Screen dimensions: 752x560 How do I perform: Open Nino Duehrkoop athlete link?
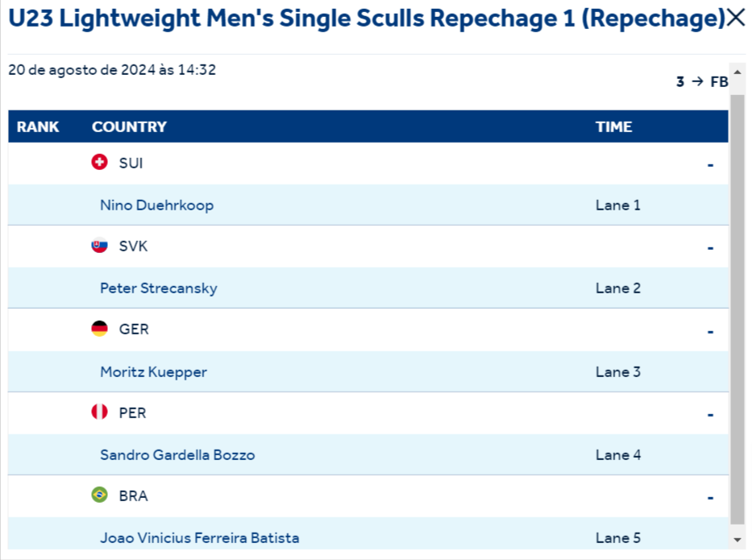click(156, 205)
